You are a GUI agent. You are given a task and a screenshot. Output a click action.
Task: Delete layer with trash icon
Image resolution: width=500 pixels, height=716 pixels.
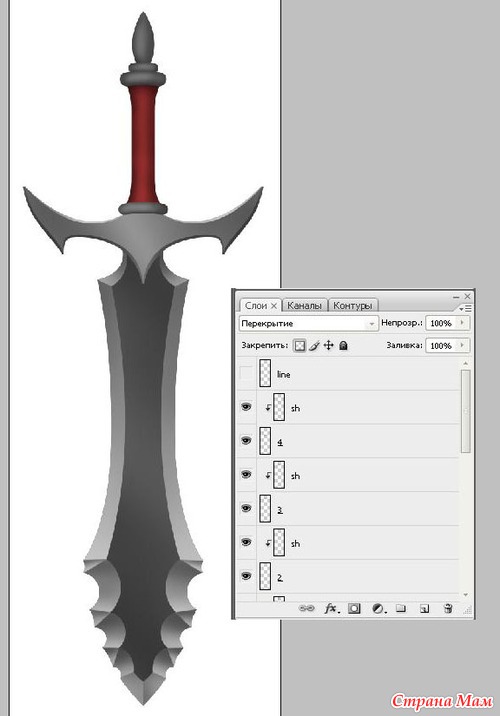448,608
